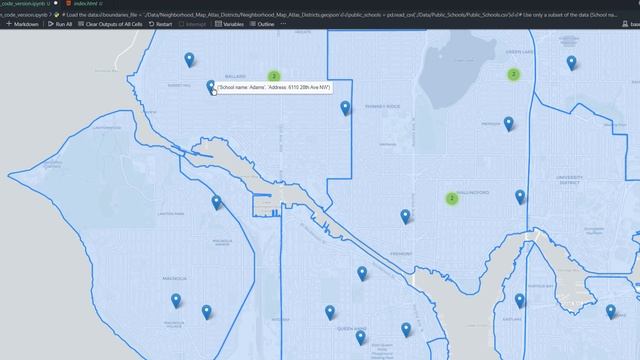Viewport: 640px width, 360px height.
Task: Click the Run All button
Action: (x=60, y=24)
